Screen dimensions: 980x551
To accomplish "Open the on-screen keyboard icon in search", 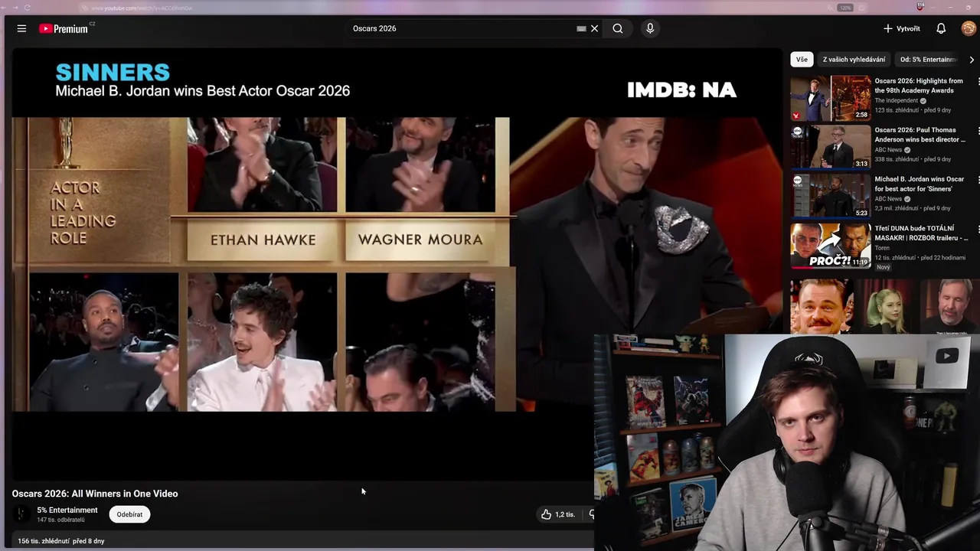I will 581,28.
